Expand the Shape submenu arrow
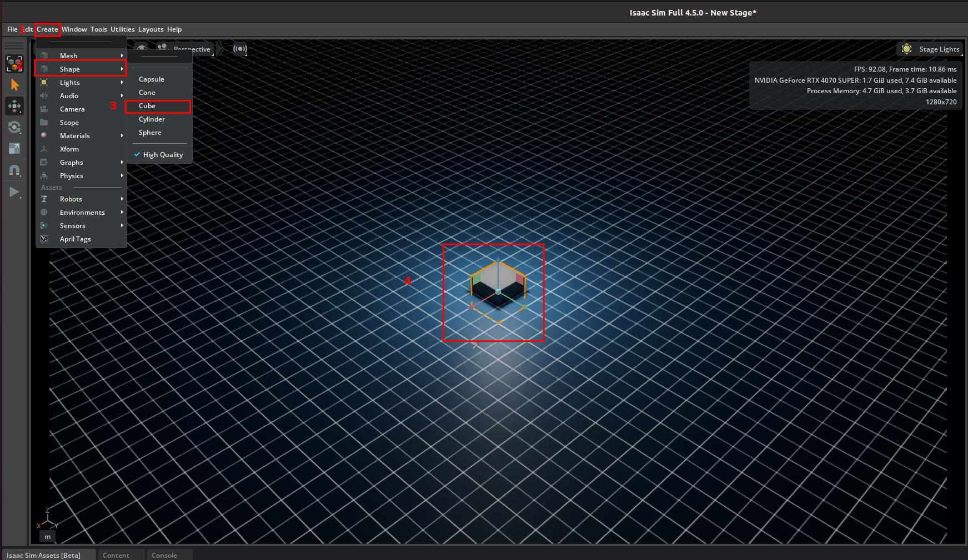 pyautogui.click(x=122, y=69)
